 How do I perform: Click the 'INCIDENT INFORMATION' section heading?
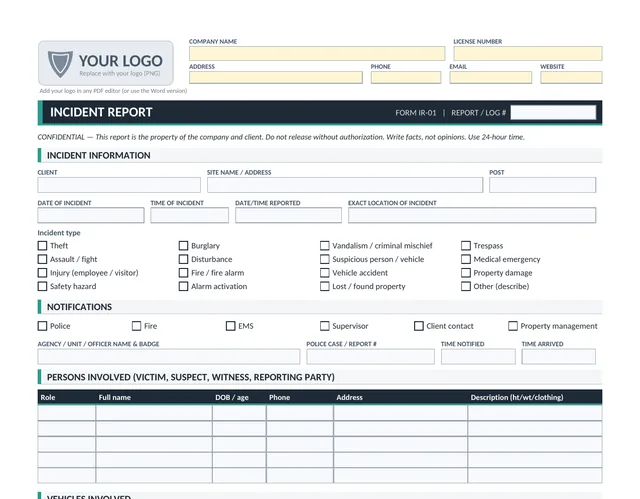[x=98, y=155]
